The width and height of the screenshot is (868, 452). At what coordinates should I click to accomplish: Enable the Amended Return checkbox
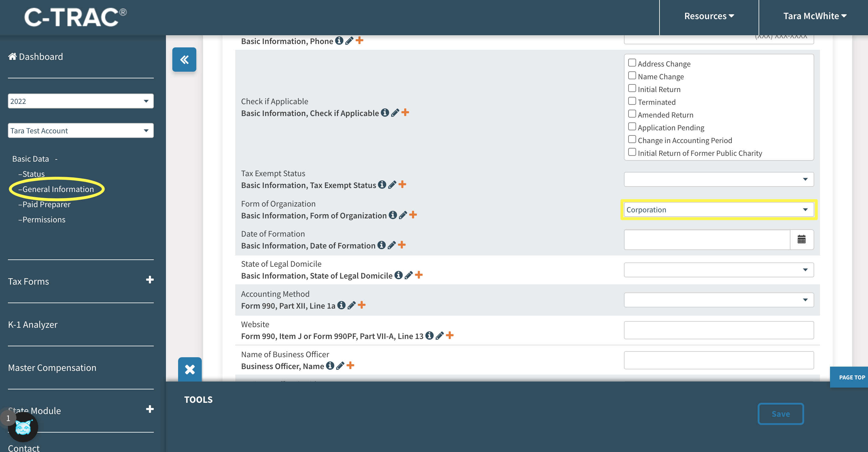(632, 114)
